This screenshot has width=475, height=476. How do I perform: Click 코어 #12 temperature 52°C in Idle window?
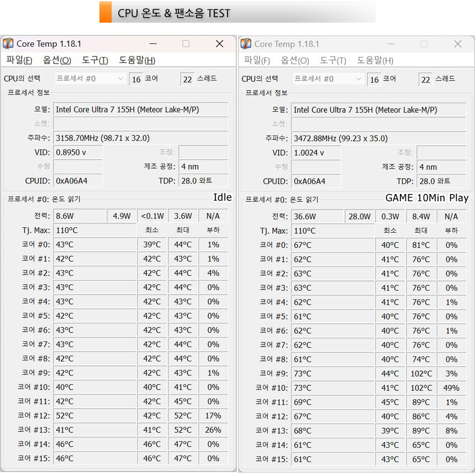point(94,416)
